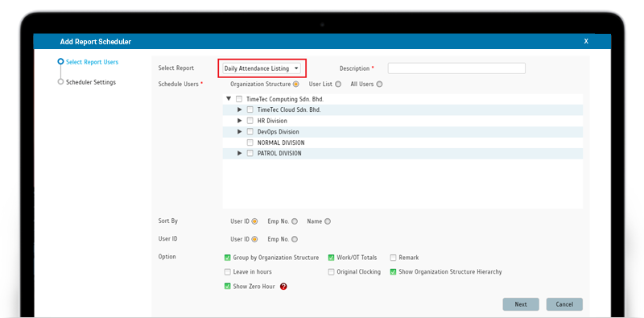Check TimeTec Cloud Sdn. Bhd. checkbox
The width and height of the screenshot is (644, 318).
250,109
